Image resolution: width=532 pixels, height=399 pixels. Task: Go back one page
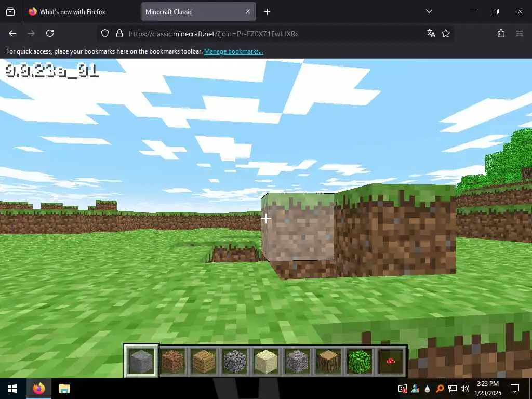click(x=12, y=33)
